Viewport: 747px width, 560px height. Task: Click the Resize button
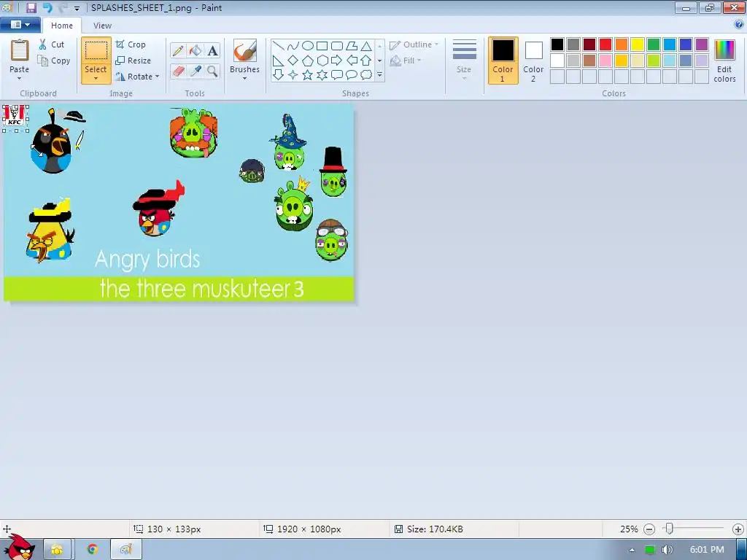click(133, 61)
